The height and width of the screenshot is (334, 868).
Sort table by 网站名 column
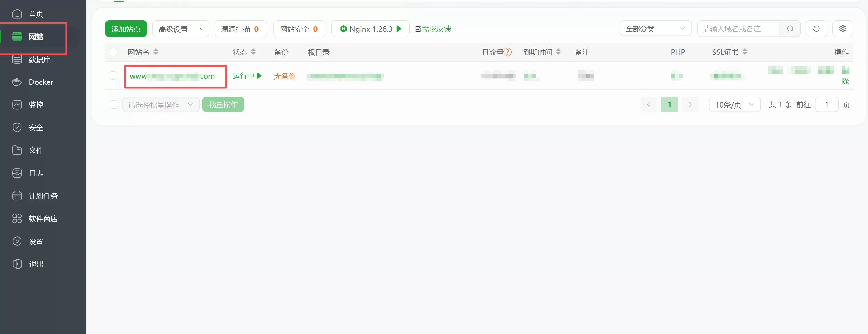tap(156, 52)
